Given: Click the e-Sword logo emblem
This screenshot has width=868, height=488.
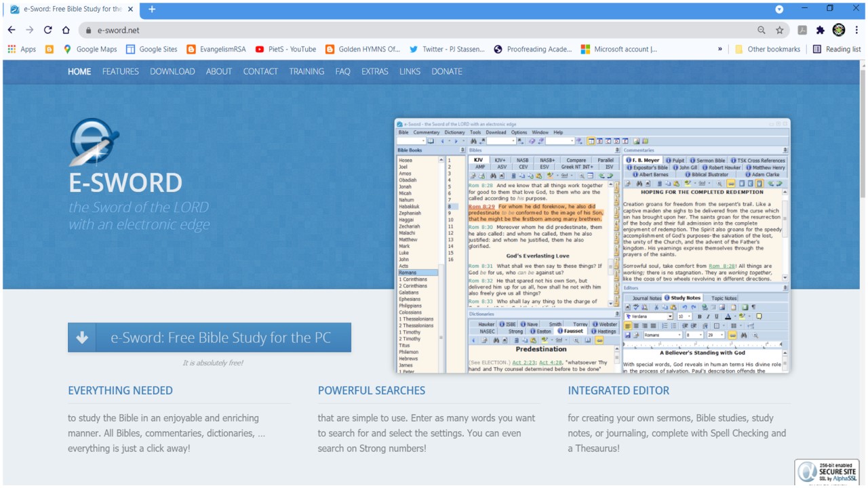Looking at the screenshot, I should (94, 142).
